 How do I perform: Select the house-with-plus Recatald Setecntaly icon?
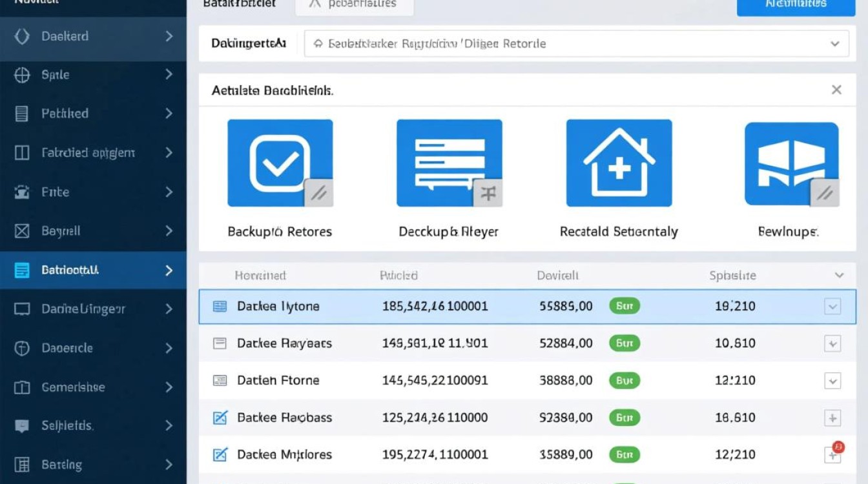point(619,163)
